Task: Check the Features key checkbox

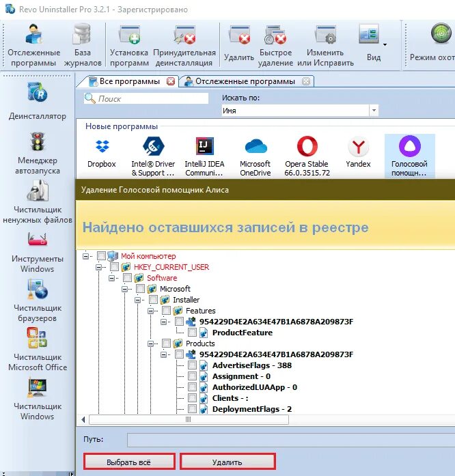Action: coord(167,311)
